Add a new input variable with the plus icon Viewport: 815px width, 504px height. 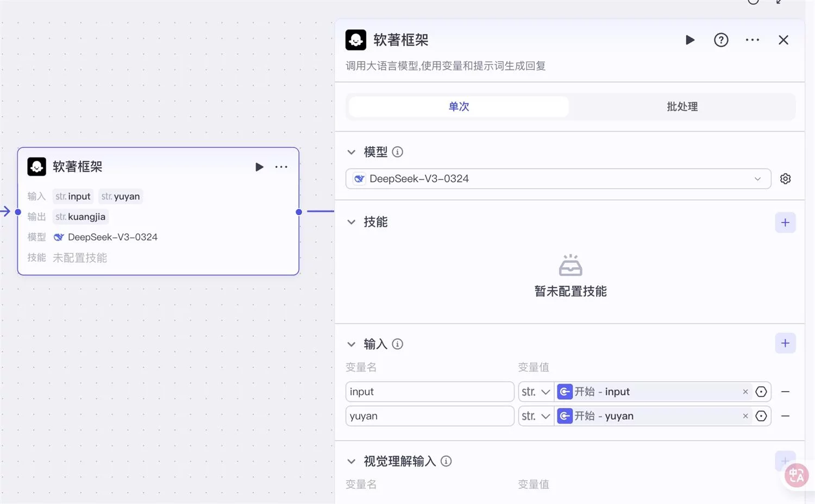click(785, 343)
